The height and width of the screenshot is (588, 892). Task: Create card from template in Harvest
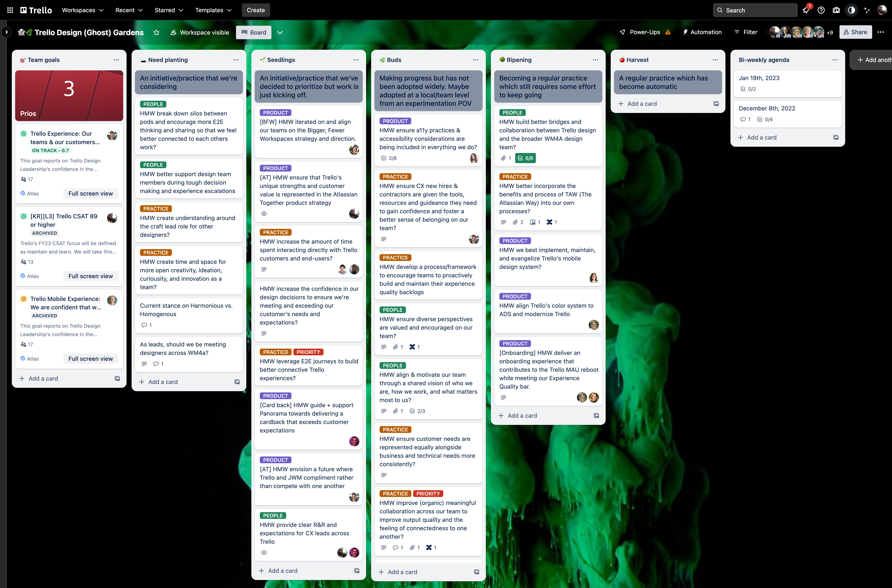tap(716, 103)
